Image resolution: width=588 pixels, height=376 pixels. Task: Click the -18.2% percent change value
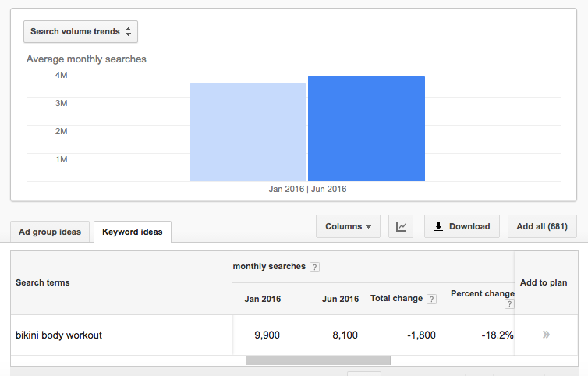498,335
